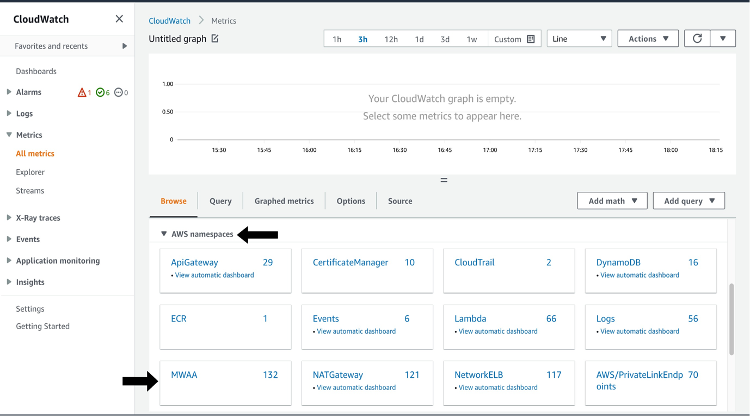
Task: Open the AWS/PrivateLinkEndpoints namespace
Action: 640,381
